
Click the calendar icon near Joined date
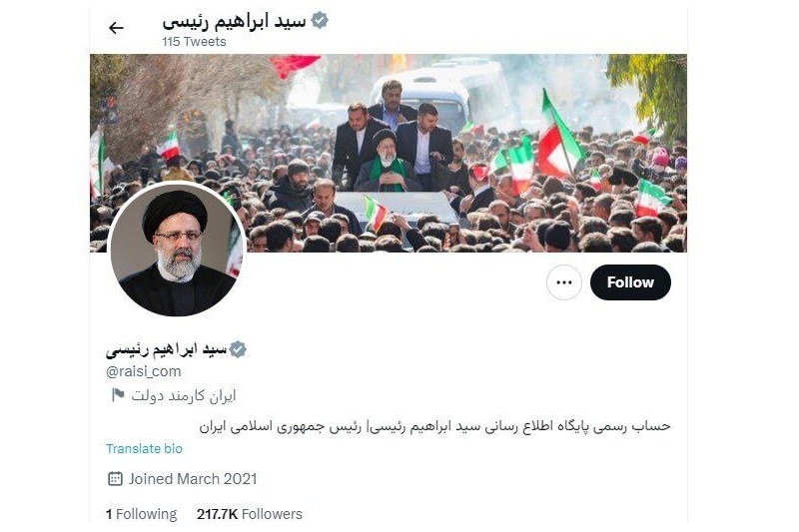115,478
